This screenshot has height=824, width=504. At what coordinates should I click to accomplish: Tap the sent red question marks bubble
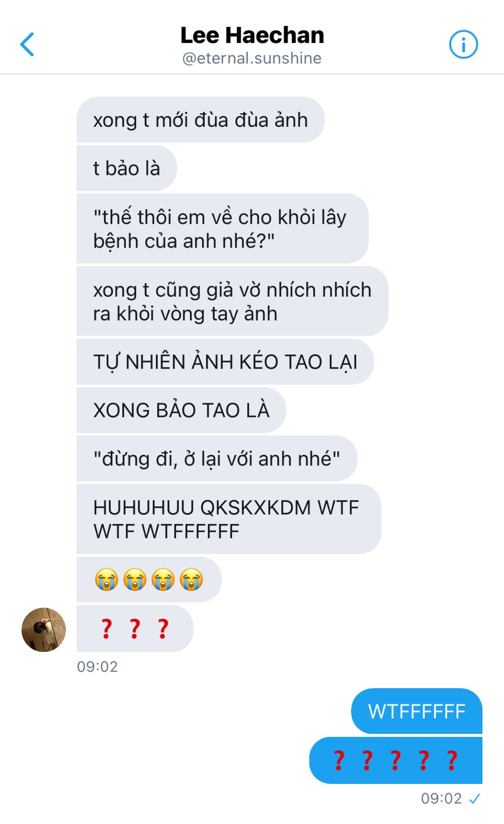pyautogui.click(x=396, y=760)
